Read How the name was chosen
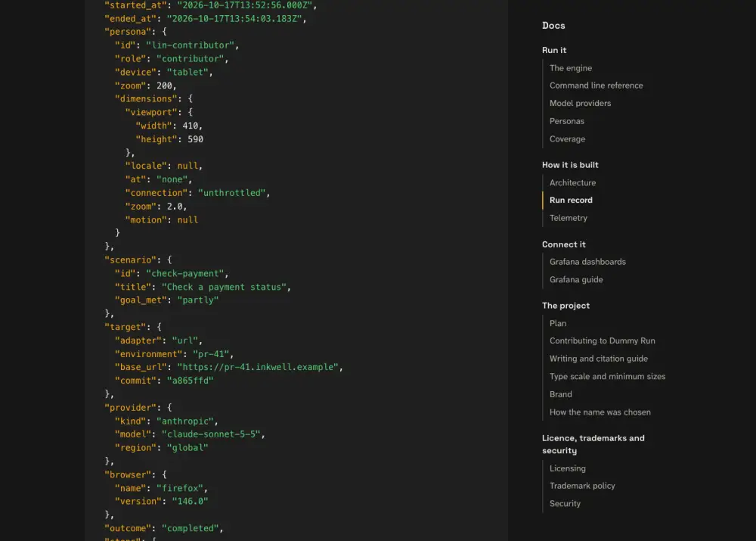 tap(600, 412)
